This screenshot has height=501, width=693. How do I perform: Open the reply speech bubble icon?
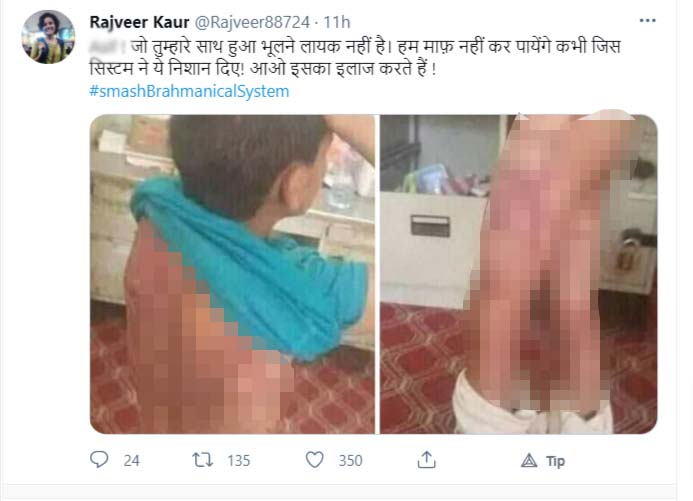point(99,460)
